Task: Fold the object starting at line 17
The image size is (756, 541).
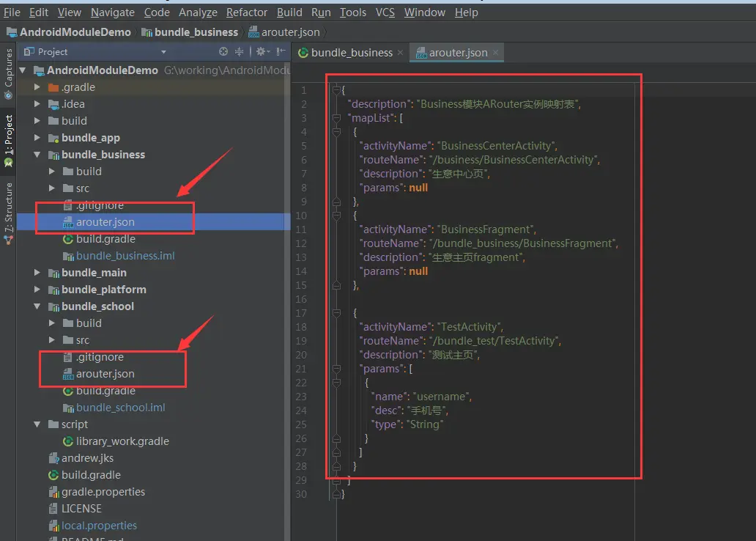Action: 336,313
